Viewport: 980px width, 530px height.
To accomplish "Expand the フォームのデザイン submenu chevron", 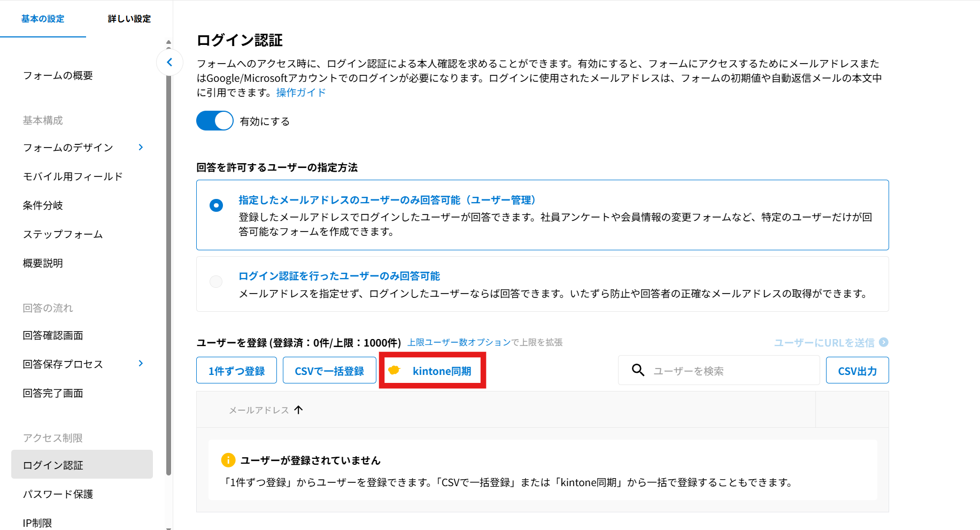I will coord(141,147).
